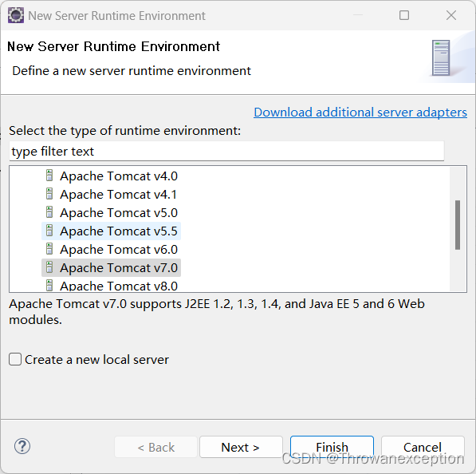Click the server icon beside Tomcat v4.1

coord(49,194)
